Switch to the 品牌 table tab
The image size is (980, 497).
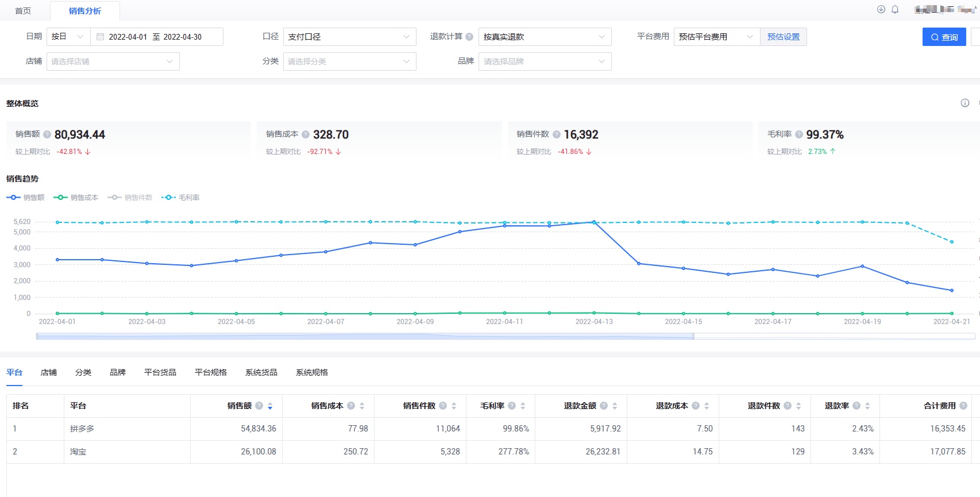[118, 372]
